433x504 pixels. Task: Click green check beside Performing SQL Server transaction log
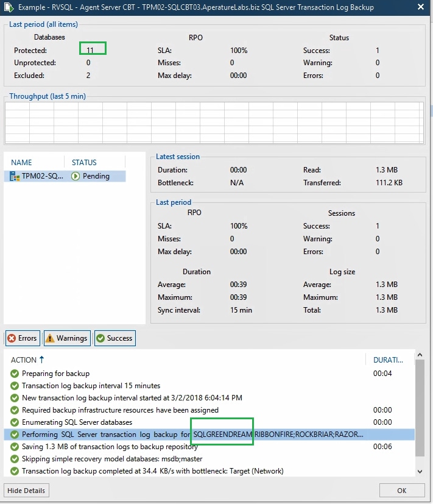pyautogui.click(x=15, y=435)
